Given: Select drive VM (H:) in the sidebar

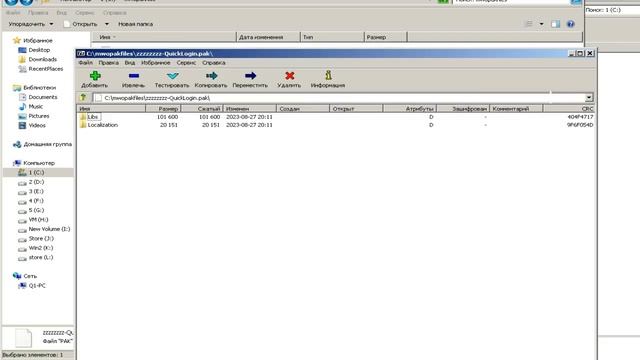Looking at the screenshot, I should point(38,219).
